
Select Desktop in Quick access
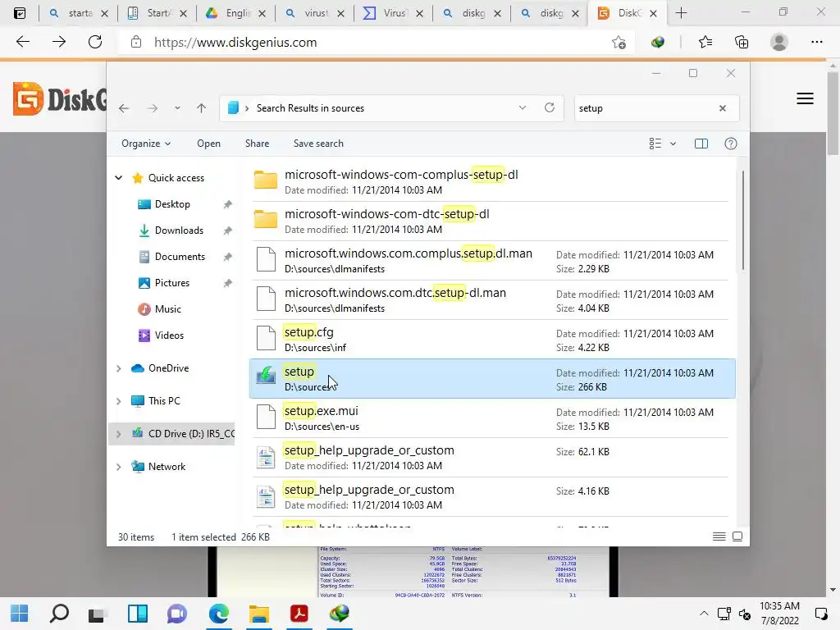point(172,204)
